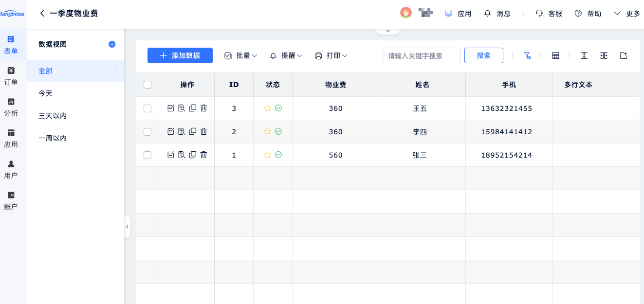Expand the 更多 menu in top bar
This screenshot has width=644, height=304.
pos(627,13)
